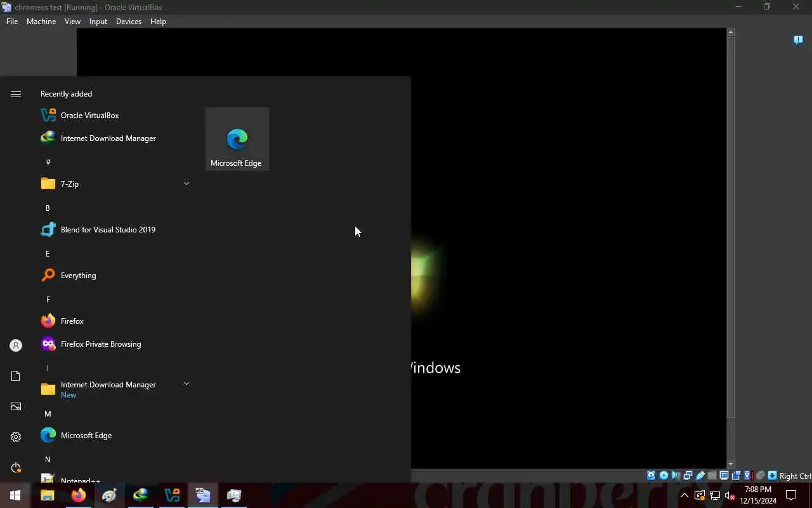812x508 pixels.
Task: Click the VirtualBox USB status icon
Action: point(700,476)
